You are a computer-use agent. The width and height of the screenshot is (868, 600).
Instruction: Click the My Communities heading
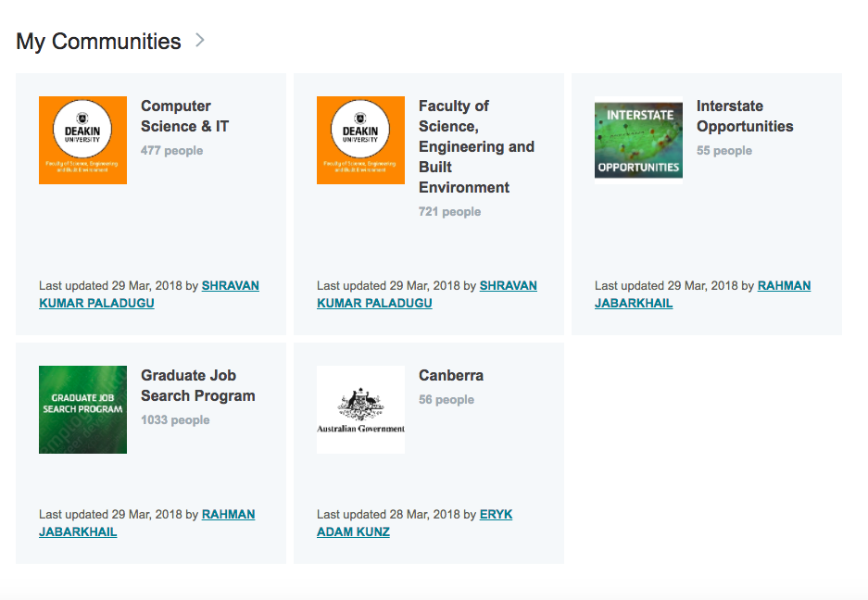pyautogui.click(x=98, y=42)
